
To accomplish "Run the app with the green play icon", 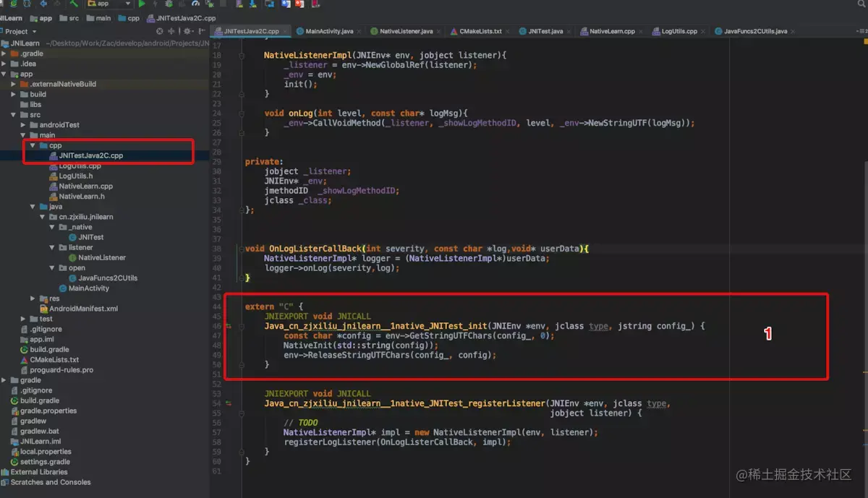I will (x=142, y=4).
